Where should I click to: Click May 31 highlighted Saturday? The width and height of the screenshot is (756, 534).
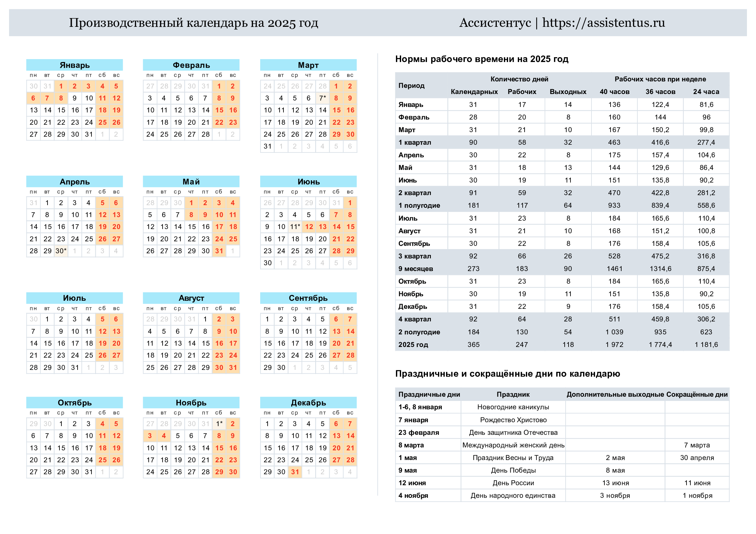click(x=219, y=251)
